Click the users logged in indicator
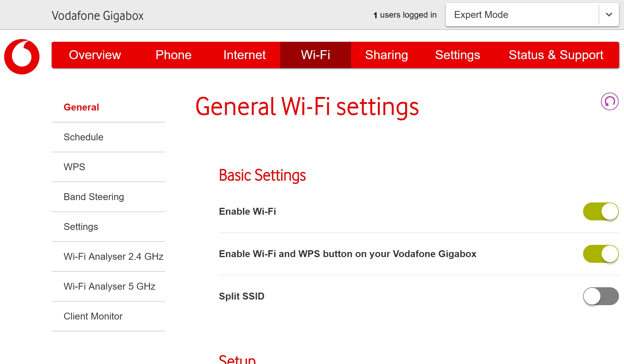The width and height of the screenshot is (624, 364). 405,14
